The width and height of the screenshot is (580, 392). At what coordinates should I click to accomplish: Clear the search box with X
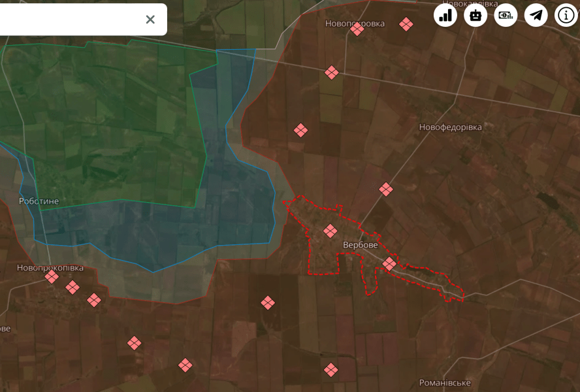(x=150, y=20)
